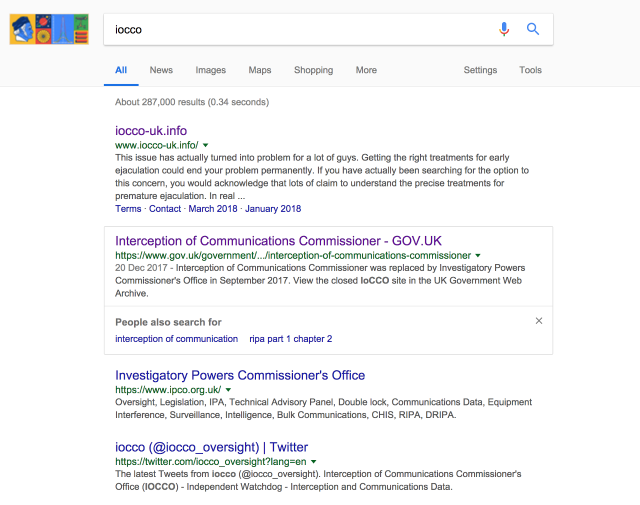Viewport: 640px width, 505px height.
Task: Select the All results tab
Action: point(121,70)
